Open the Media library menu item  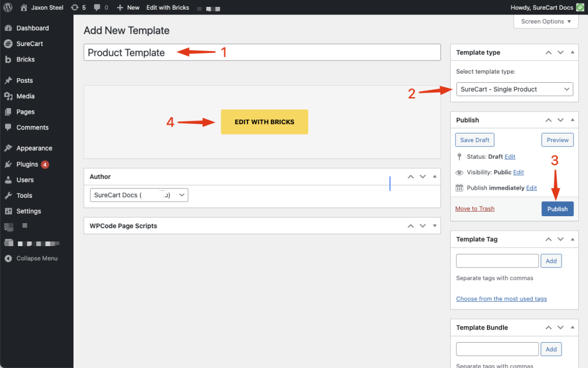click(25, 96)
